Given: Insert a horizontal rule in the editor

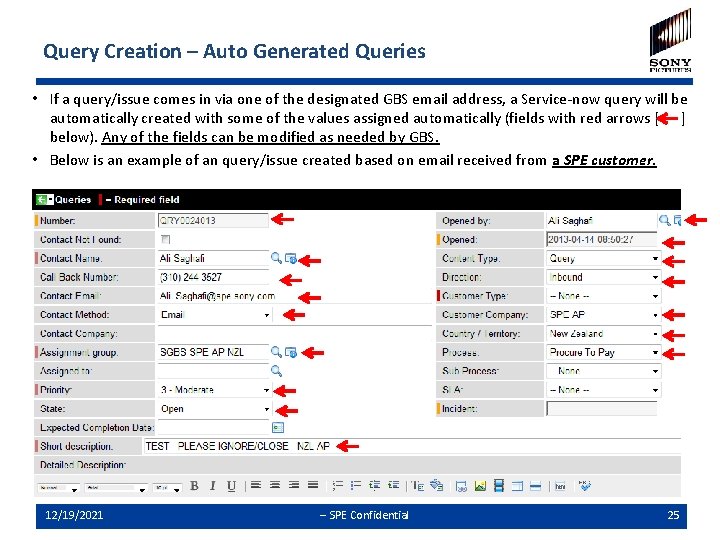Looking at the screenshot, I should pyautogui.click(x=535, y=486).
